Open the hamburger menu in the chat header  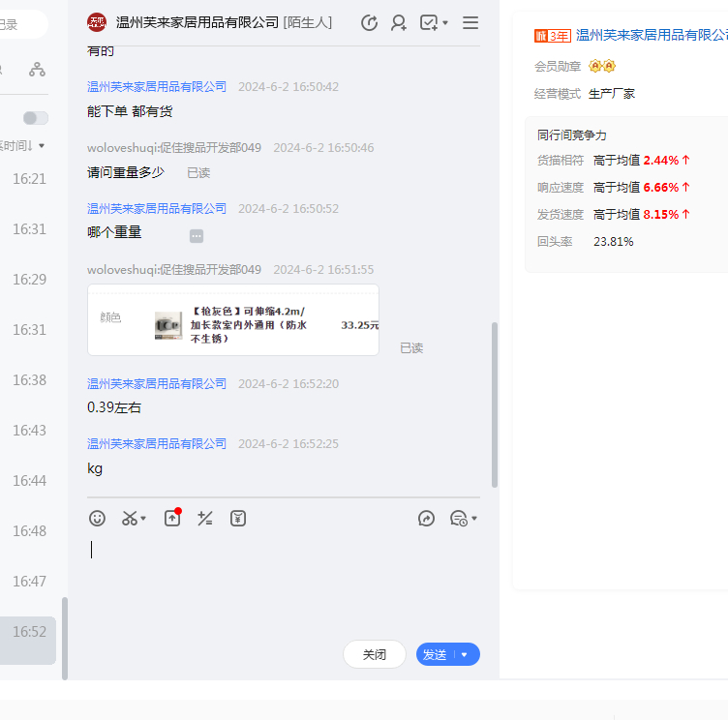click(470, 22)
